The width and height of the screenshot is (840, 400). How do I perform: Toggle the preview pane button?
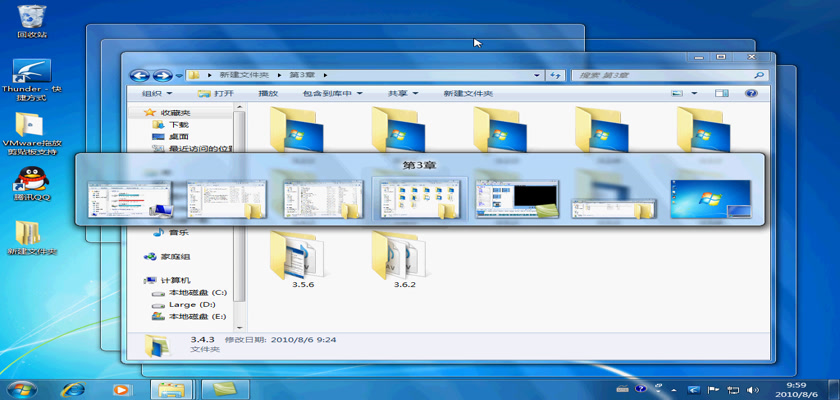[x=721, y=93]
